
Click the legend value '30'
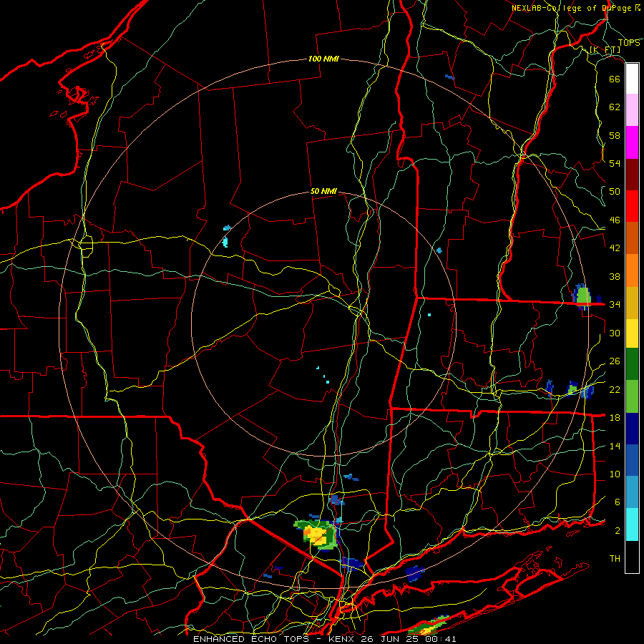615,333
